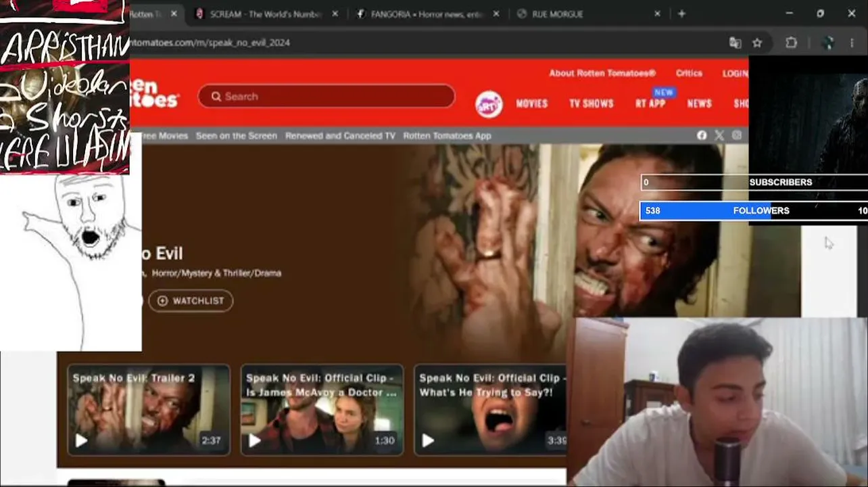
Task: Open Renewed and Canceled TV link
Action: tap(340, 135)
